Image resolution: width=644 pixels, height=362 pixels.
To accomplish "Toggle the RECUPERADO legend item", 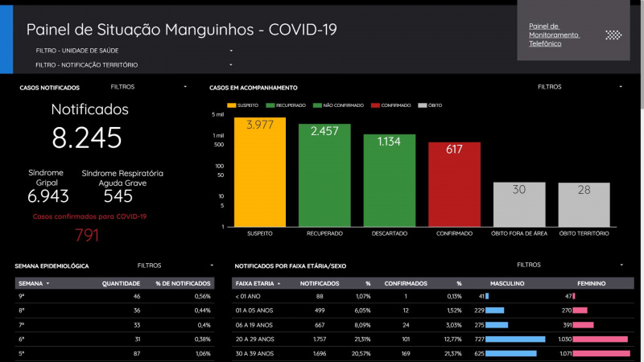I will pos(288,105).
